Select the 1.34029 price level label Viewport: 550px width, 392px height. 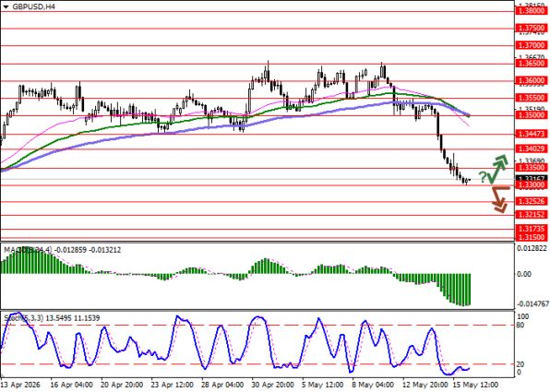(532, 148)
